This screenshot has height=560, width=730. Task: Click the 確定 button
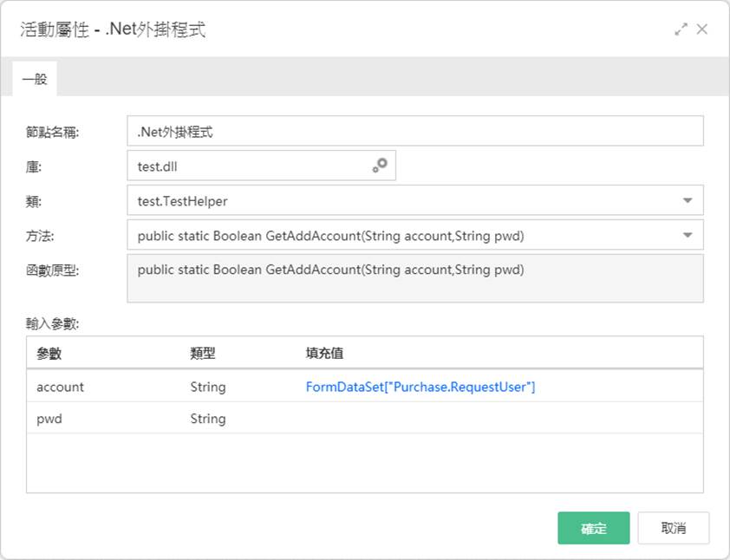point(594,528)
